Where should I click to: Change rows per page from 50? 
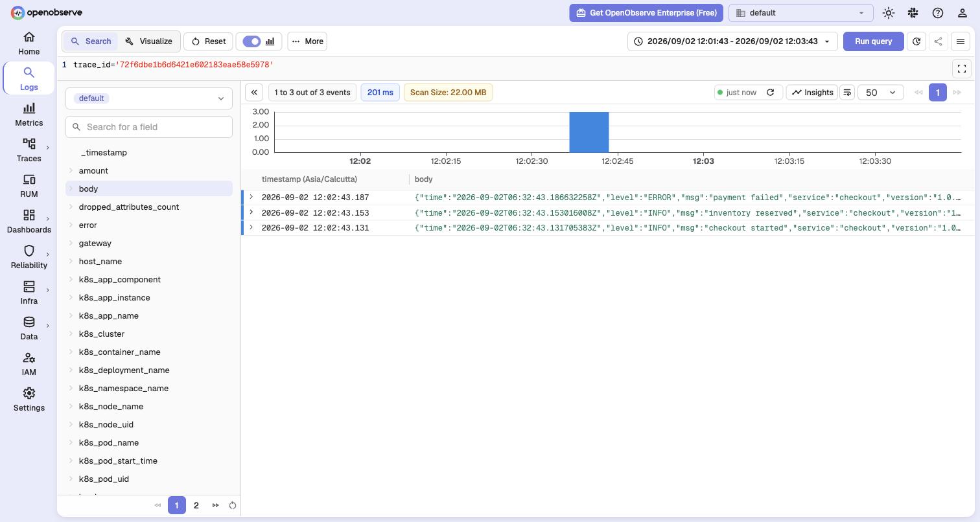(x=881, y=93)
